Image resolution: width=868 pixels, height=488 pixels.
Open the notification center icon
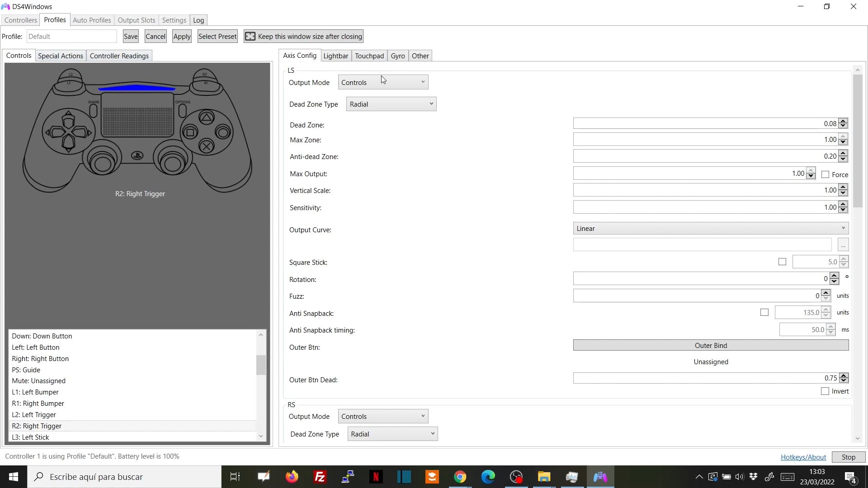pyautogui.click(x=850, y=477)
